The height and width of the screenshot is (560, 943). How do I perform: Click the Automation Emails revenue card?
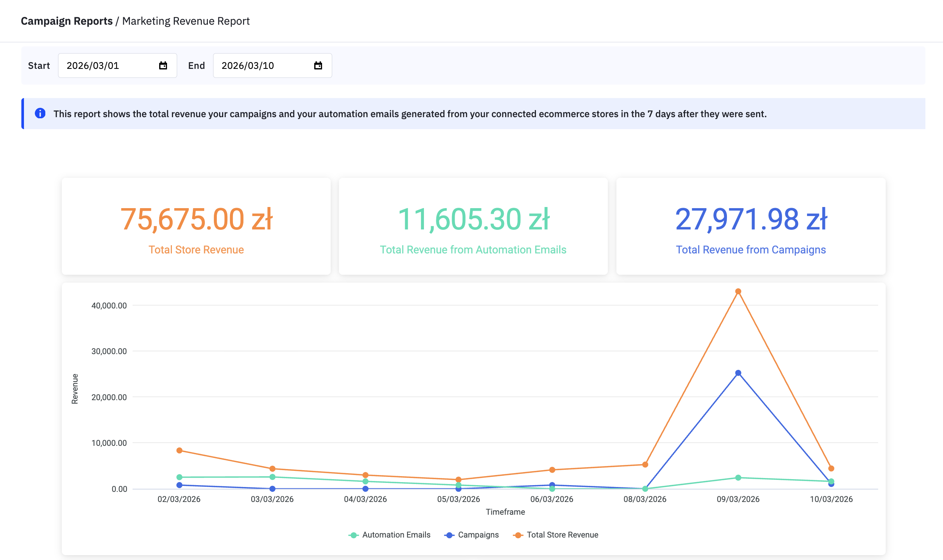473,226
